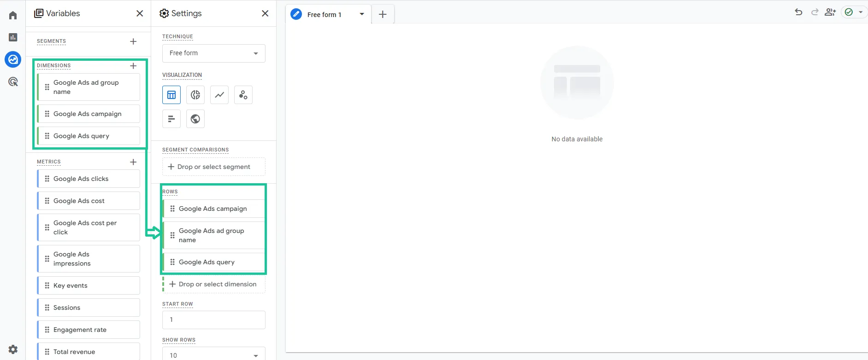Open the Advertising icon in sidebar

(x=13, y=82)
